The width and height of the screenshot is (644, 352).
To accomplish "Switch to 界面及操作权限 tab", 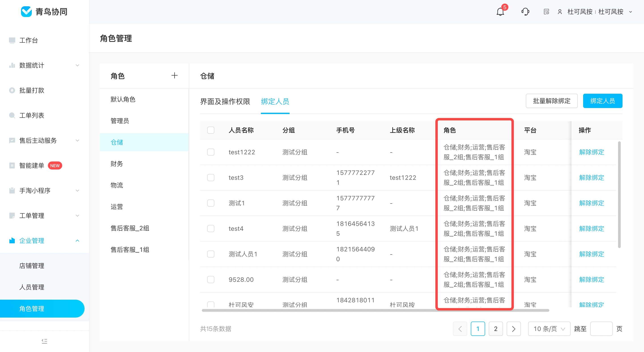I will pos(225,102).
